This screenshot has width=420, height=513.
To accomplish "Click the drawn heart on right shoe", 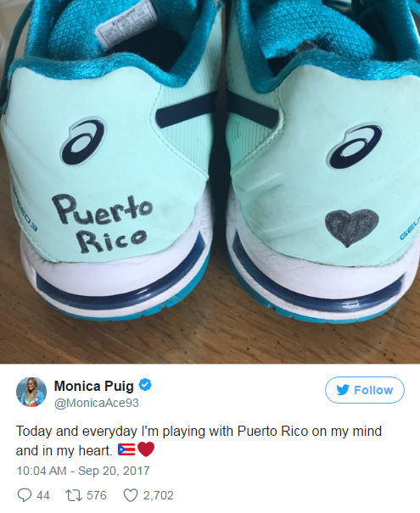I will 352,228.
